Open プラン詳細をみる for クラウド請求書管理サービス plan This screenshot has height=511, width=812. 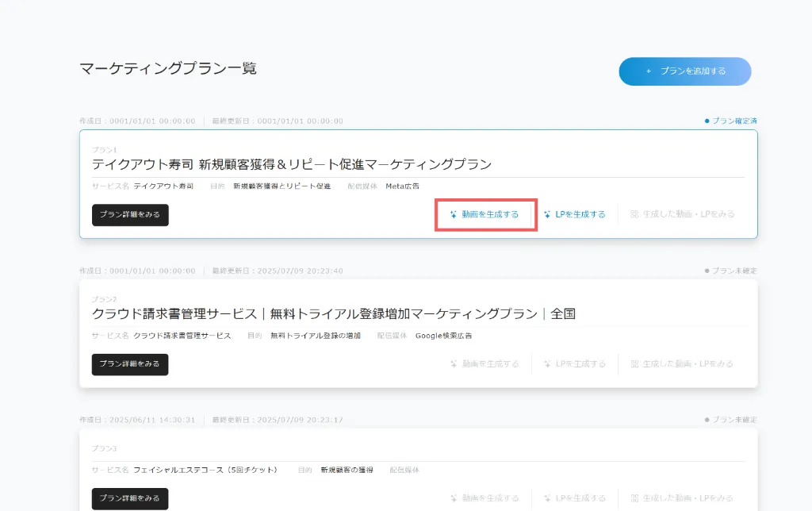(130, 364)
